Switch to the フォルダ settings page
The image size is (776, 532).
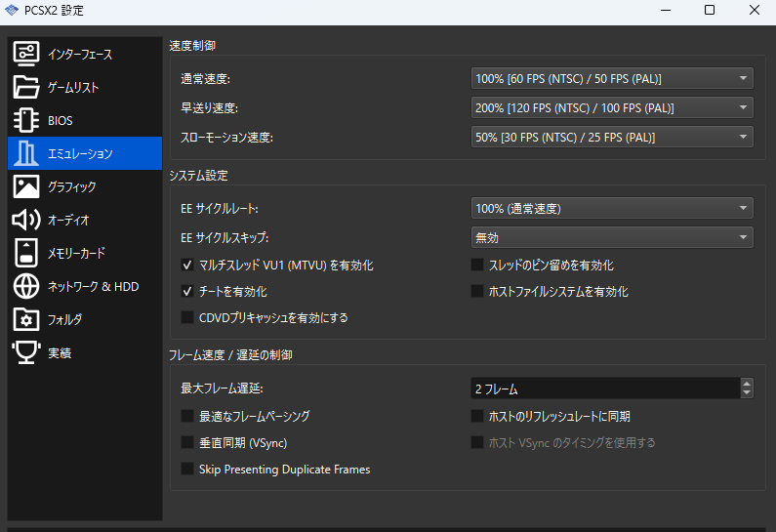[64, 319]
